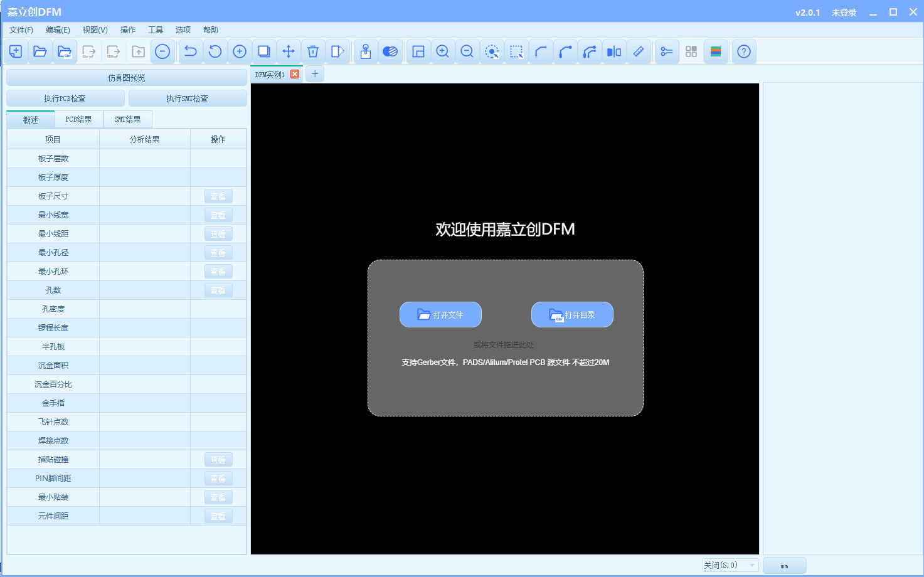The height and width of the screenshot is (577, 924).
Task: Click the rotate counterclockwise icon
Action: point(215,51)
